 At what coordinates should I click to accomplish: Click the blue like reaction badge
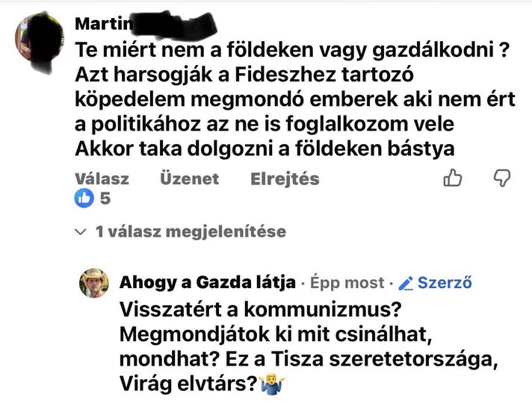(x=85, y=199)
